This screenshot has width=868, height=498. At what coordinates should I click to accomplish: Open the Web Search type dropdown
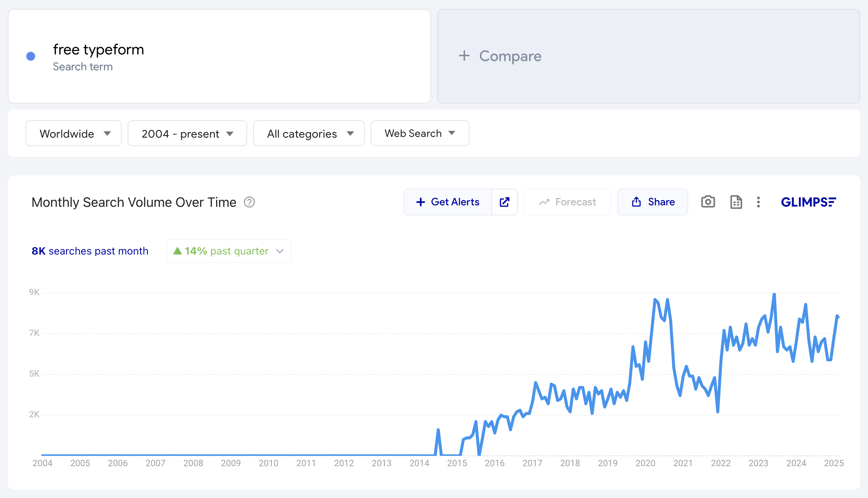pyautogui.click(x=420, y=133)
